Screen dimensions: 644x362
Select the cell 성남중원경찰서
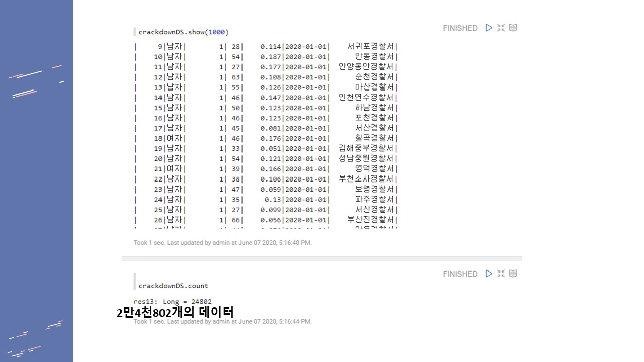367,158
